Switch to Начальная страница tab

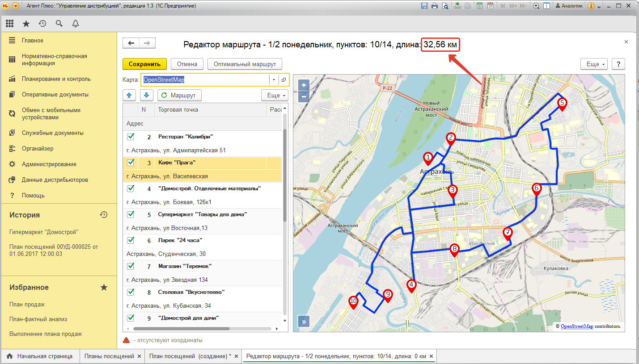pos(40,356)
